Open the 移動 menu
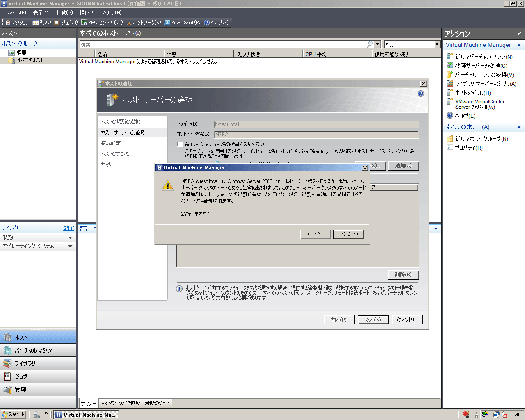525x420 pixels. pos(64,13)
